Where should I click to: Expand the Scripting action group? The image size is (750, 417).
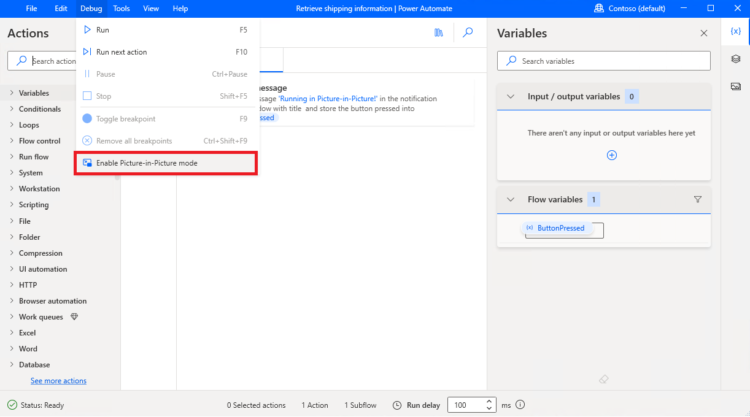tap(11, 205)
